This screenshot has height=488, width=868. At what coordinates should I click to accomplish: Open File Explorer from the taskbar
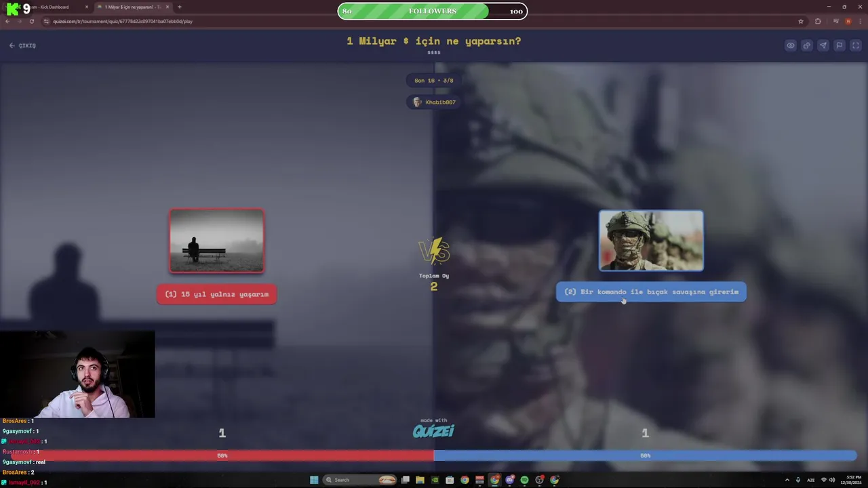click(x=420, y=480)
